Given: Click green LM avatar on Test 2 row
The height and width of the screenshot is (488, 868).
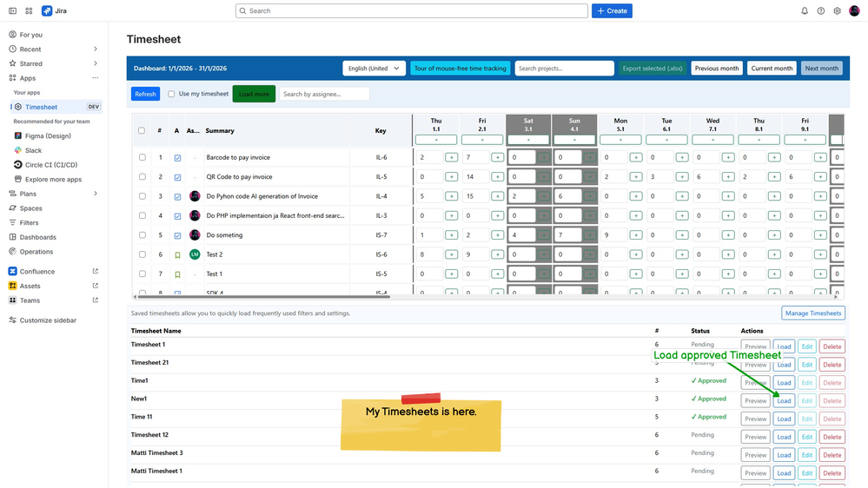Looking at the screenshot, I should click(x=195, y=254).
